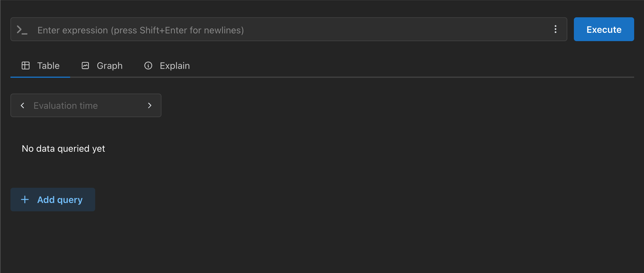The width and height of the screenshot is (644, 273).
Task: Switch to the Explain tab
Action: [175, 66]
